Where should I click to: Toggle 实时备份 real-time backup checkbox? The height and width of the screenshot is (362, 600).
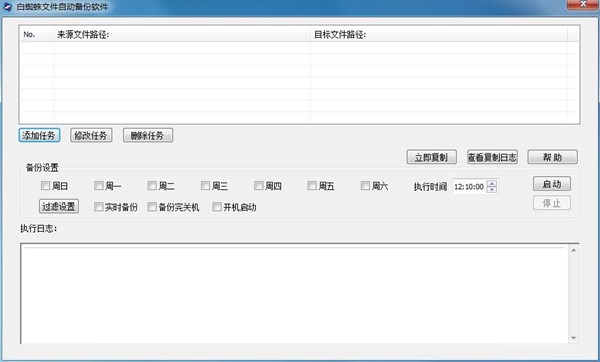pyautogui.click(x=99, y=207)
